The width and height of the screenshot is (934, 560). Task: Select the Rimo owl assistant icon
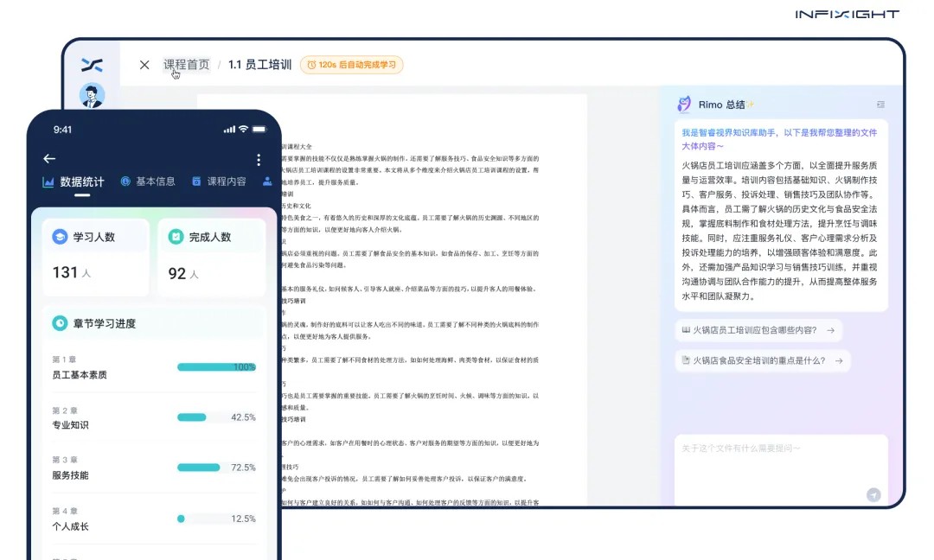(x=686, y=105)
